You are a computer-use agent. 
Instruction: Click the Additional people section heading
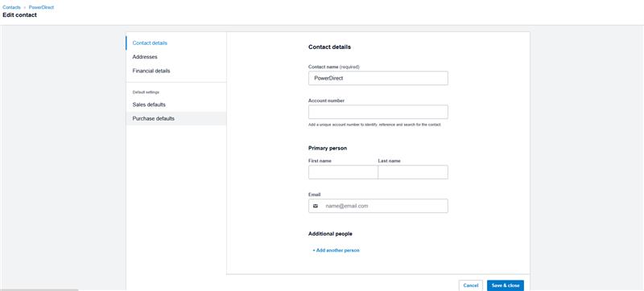(x=330, y=234)
